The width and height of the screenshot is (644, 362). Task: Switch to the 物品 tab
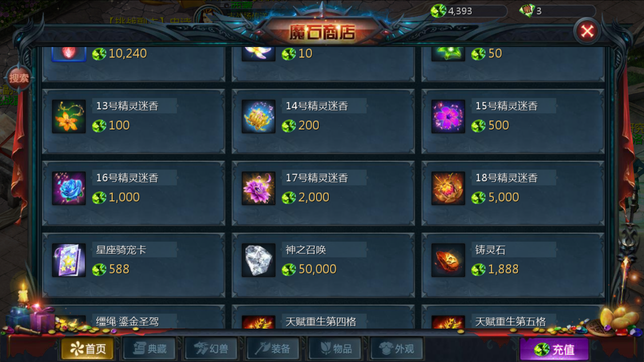click(335, 349)
